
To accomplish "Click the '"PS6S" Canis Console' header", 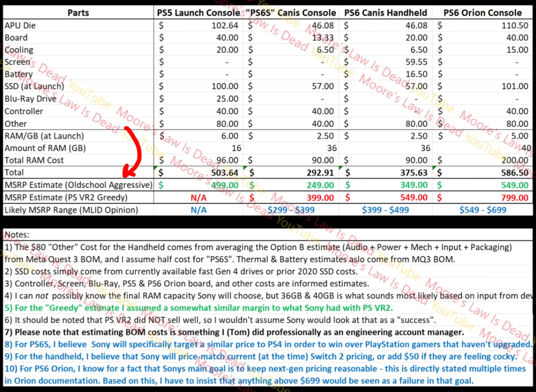I will (291, 13).
